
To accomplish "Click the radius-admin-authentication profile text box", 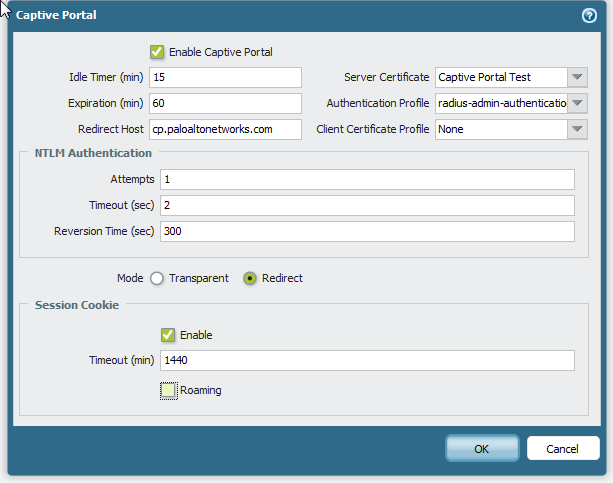I will click(501, 103).
